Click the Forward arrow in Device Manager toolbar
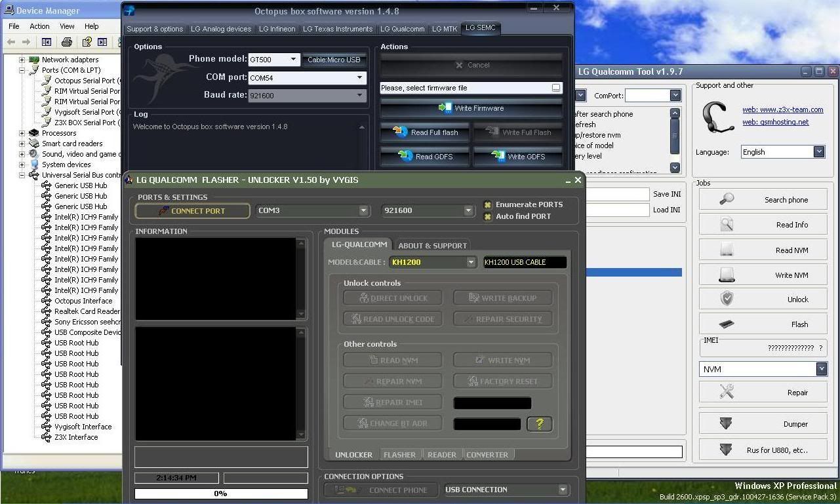 (26, 42)
